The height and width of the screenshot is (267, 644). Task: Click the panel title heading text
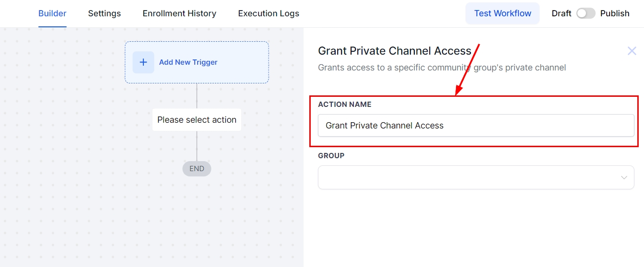pos(395,51)
